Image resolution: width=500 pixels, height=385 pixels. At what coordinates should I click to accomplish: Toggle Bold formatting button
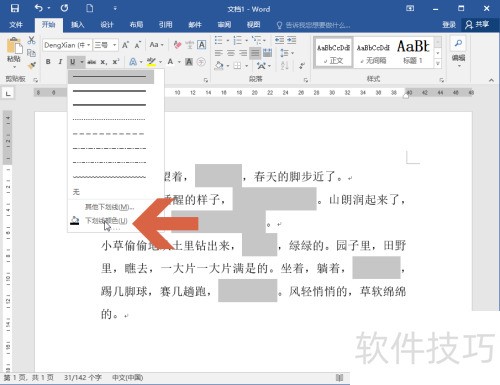(x=48, y=62)
